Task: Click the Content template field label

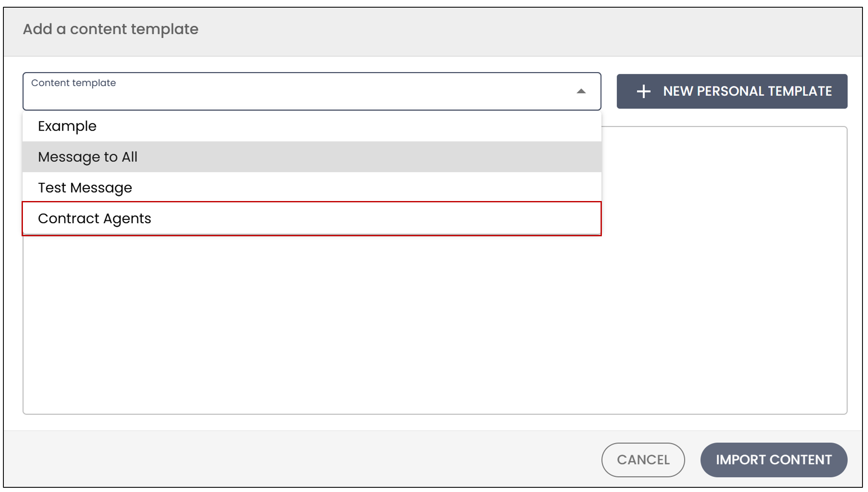Action: pyautogui.click(x=73, y=83)
